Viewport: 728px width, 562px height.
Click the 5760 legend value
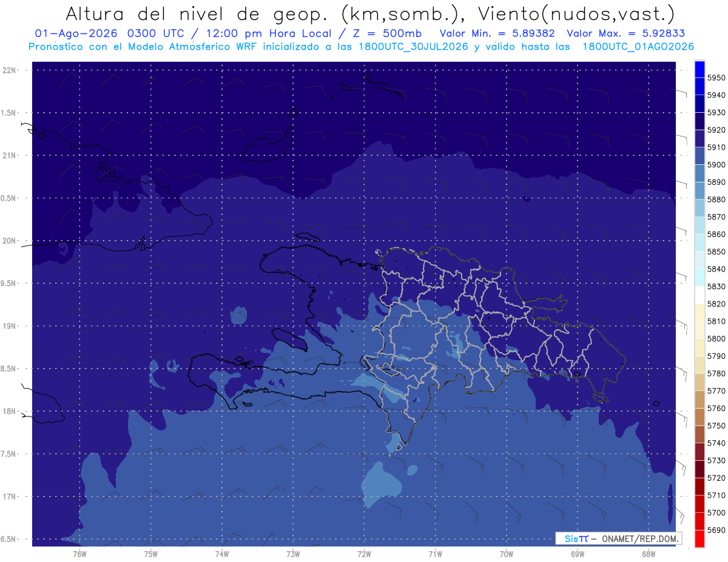pos(716,408)
